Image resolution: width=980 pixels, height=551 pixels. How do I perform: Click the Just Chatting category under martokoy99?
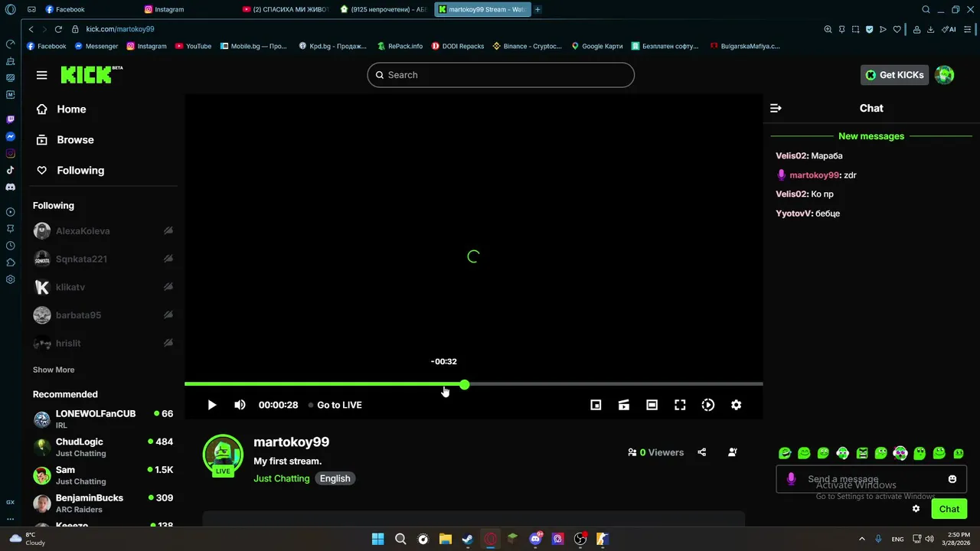click(282, 478)
